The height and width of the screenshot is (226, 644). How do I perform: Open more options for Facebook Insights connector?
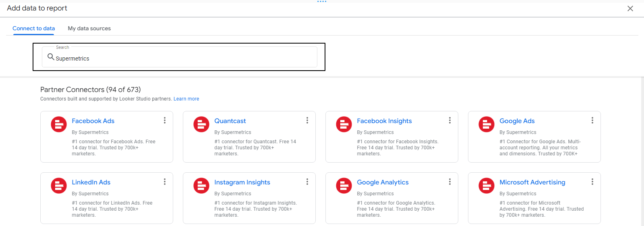click(450, 120)
